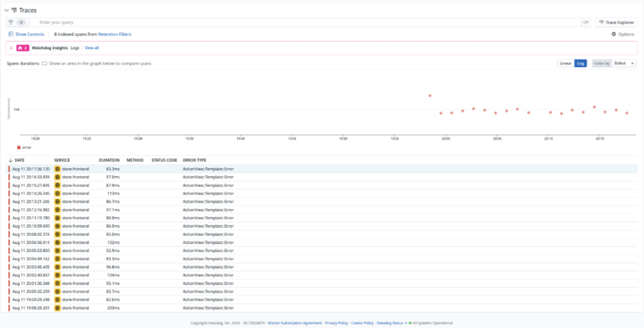This screenshot has height=328, width=644.
Task: Expand the Watchdog Insights chevron
Action: click(11, 48)
